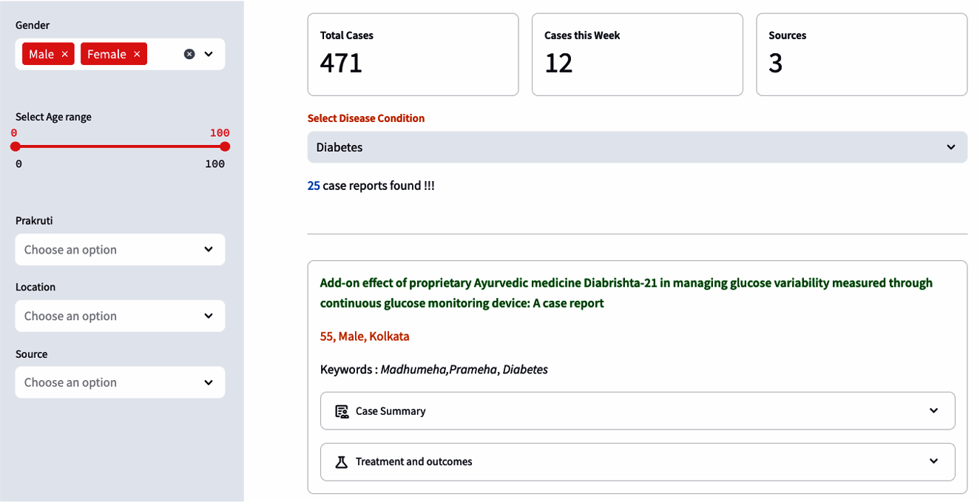
Task: Click the Treatment and outcomes flask icon
Action: tap(341, 461)
